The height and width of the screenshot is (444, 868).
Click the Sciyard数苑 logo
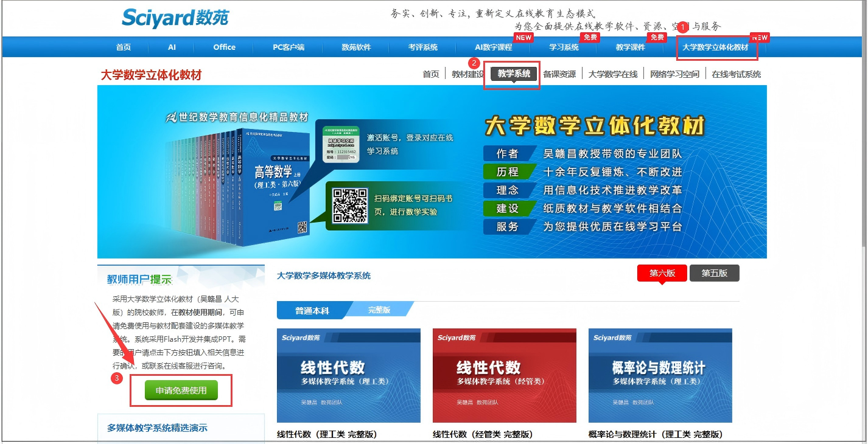point(175,18)
